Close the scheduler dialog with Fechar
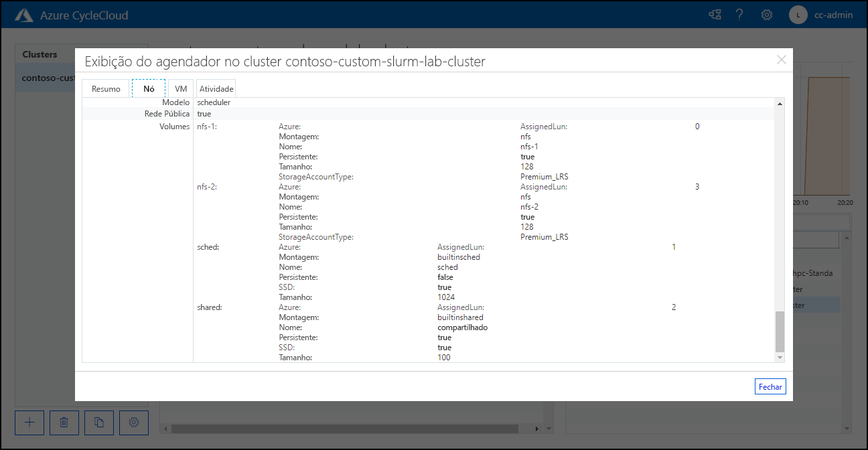Screen dimensions: 868x450 pos(770,386)
